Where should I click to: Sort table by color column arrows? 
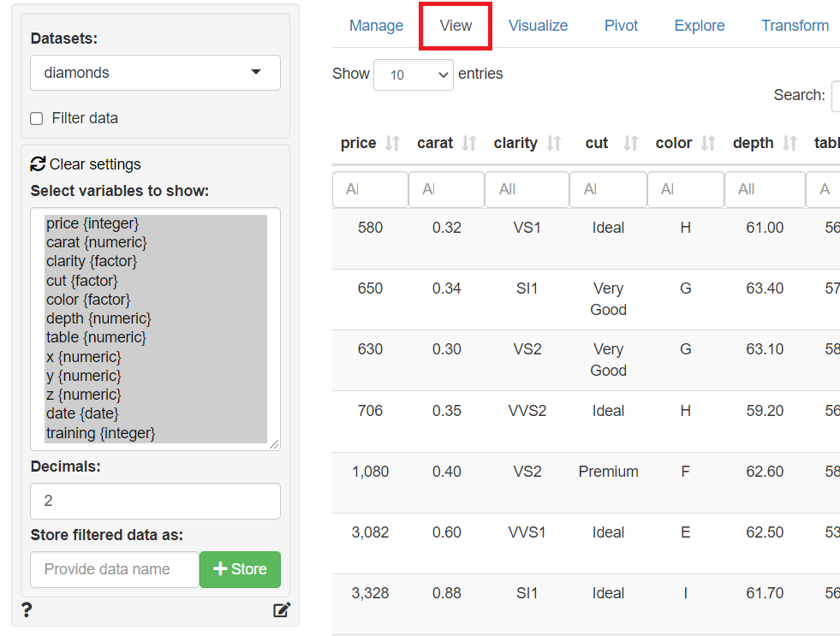pyautogui.click(x=708, y=143)
